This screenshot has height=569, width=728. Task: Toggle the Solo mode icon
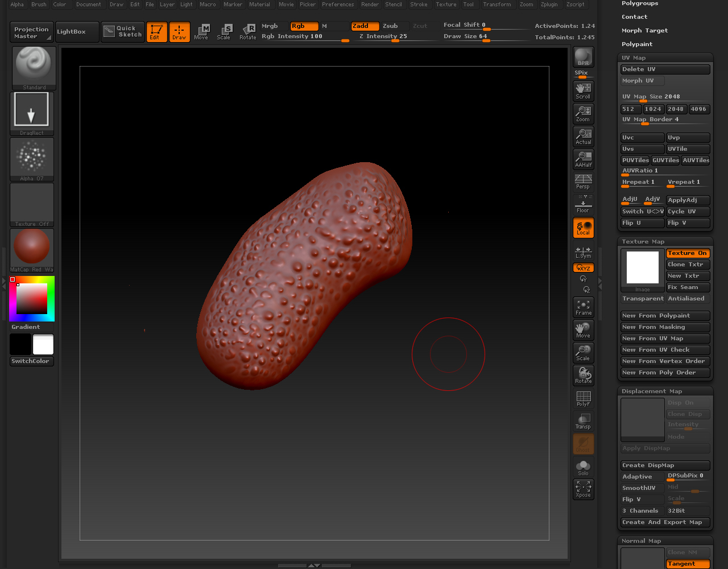click(x=583, y=467)
